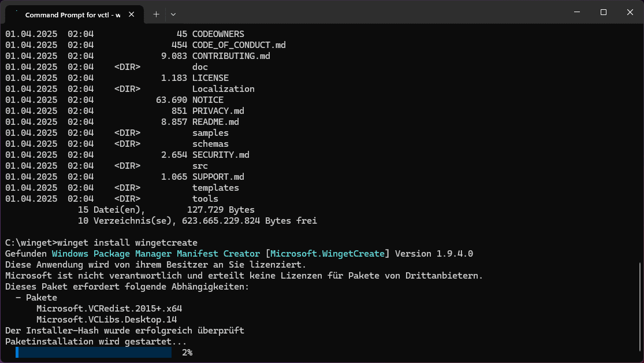Click the package installation progress bar
The height and width of the screenshot is (363, 644).
(94, 353)
